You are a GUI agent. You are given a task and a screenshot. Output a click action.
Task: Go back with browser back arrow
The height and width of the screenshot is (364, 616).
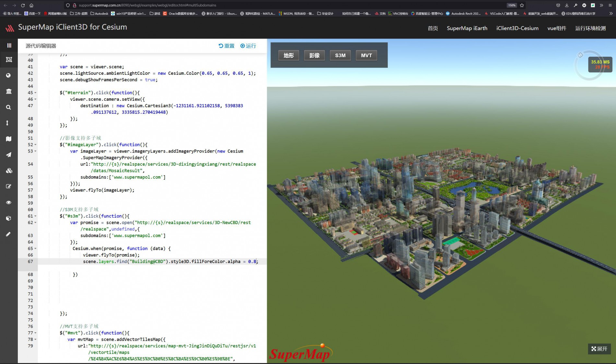[6, 5]
